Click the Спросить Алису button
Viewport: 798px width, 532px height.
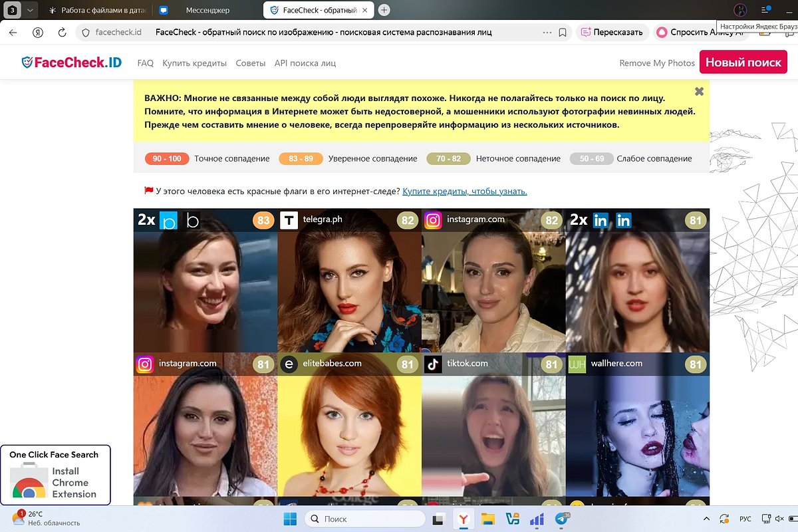701,32
